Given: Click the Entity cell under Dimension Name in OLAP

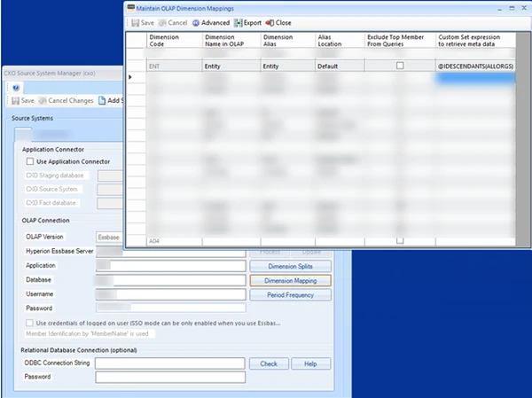Looking at the screenshot, I should click(x=231, y=66).
